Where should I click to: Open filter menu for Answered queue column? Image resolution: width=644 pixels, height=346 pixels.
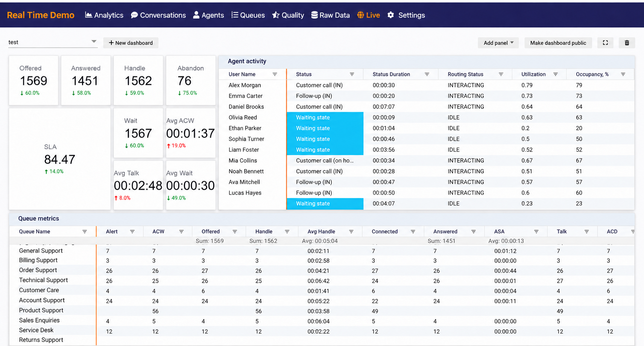pos(474,232)
